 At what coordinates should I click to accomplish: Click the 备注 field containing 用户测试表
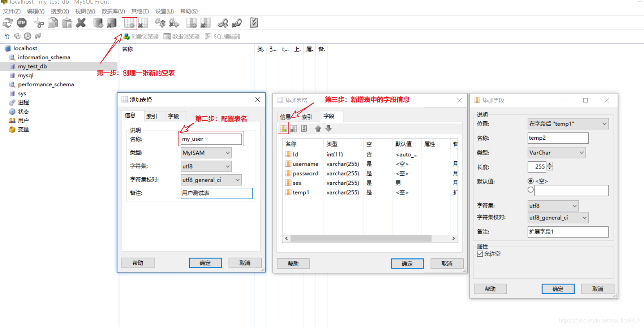[216, 193]
